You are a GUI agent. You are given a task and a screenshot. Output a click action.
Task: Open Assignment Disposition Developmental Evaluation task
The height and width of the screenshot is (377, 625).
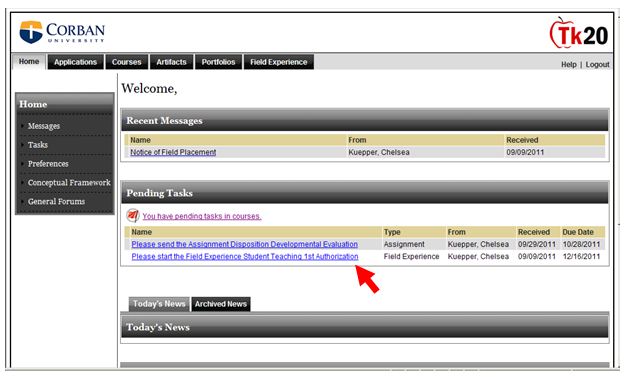[x=244, y=244]
